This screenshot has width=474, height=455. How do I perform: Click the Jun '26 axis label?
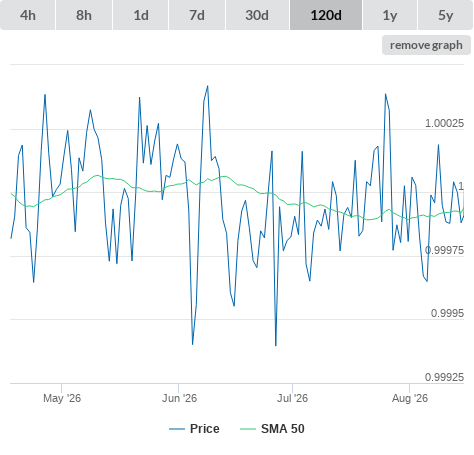pos(179,398)
